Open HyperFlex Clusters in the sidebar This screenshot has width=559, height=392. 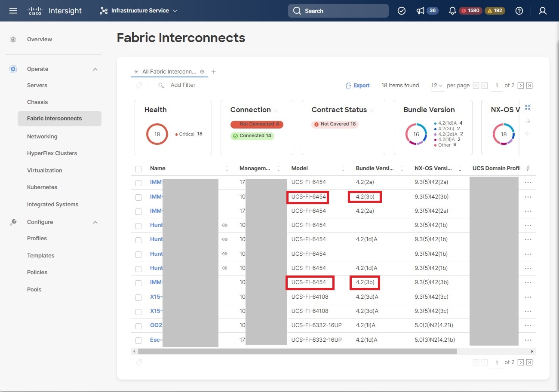pos(52,153)
